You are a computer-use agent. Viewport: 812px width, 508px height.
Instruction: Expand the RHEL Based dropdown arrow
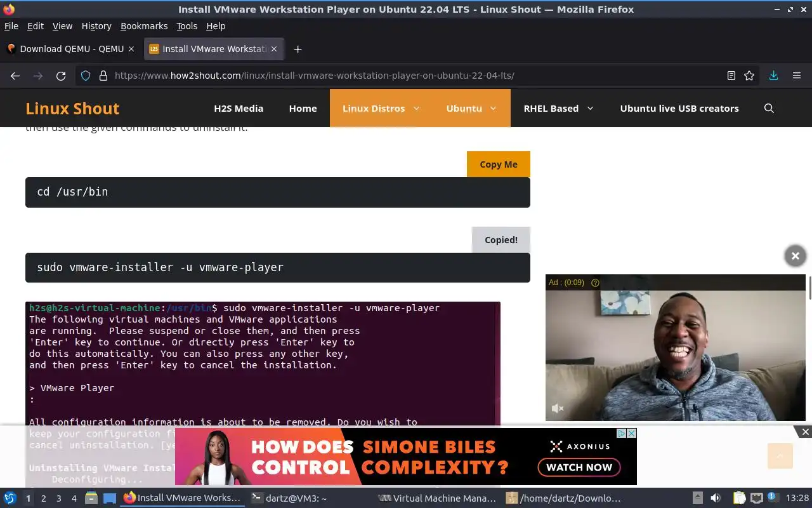590,109
